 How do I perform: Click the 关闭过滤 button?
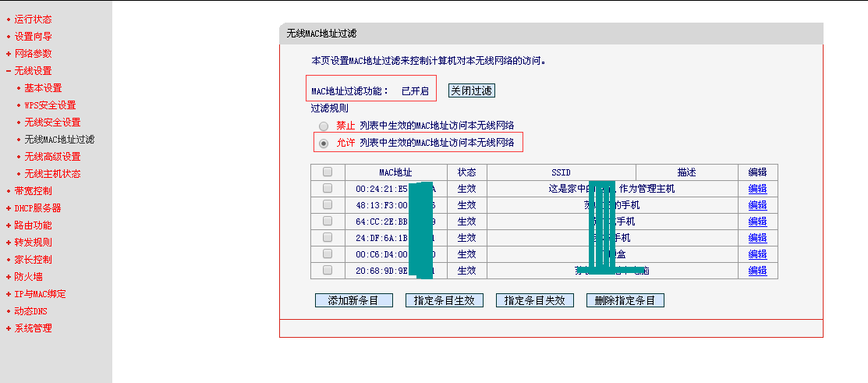click(x=471, y=90)
